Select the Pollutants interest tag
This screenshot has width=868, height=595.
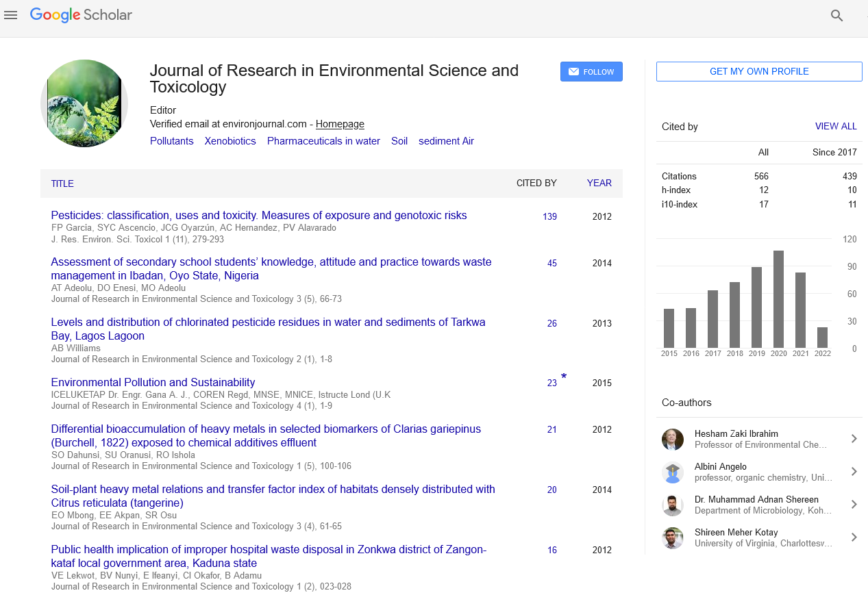tap(171, 141)
